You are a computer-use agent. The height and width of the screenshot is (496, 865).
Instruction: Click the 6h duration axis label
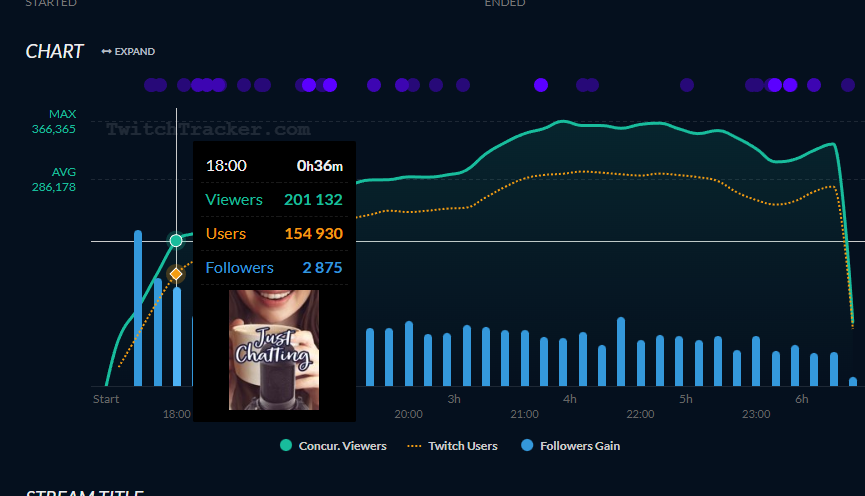pyautogui.click(x=802, y=399)
